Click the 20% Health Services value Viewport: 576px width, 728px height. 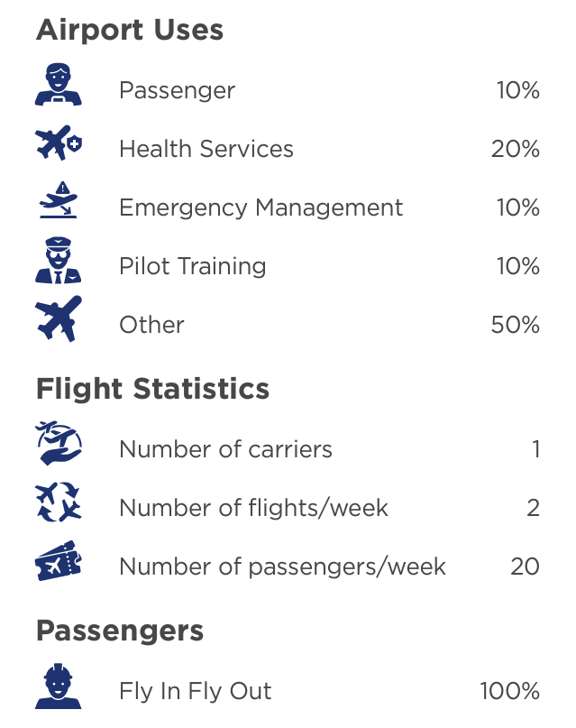click(x=516, y=149)
